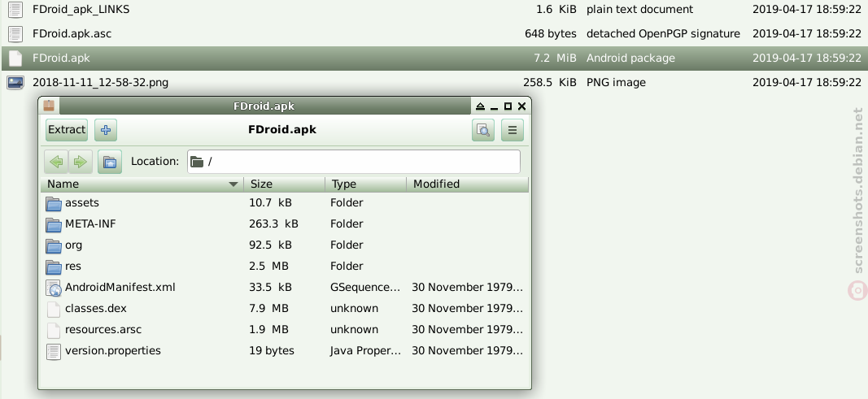Image resolution: width=868 pixels, height=399 pixels.
Task: Open the hamburger menu button
Action: 512,130
